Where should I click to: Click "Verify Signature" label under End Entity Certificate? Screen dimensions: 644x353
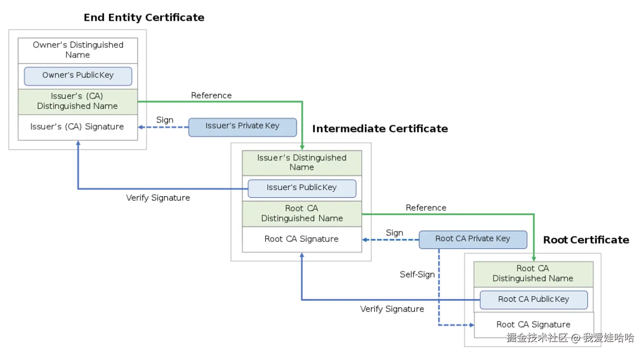click(158, 198)
